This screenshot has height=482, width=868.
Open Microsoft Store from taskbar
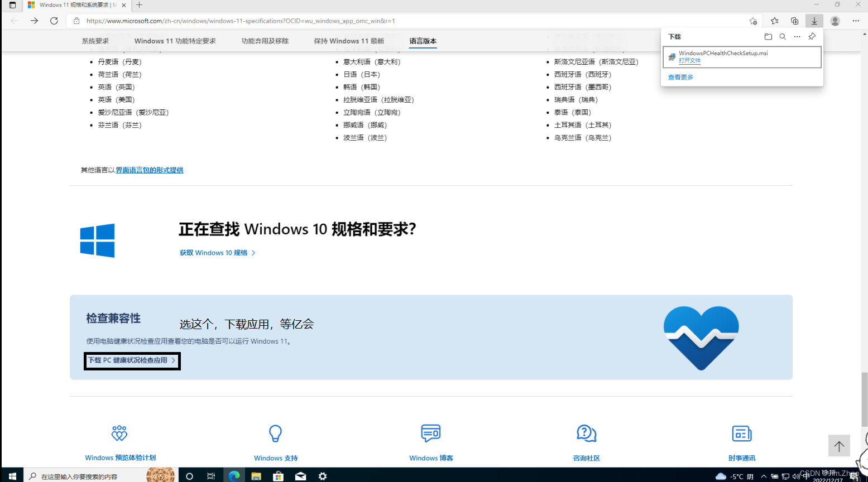278,476
